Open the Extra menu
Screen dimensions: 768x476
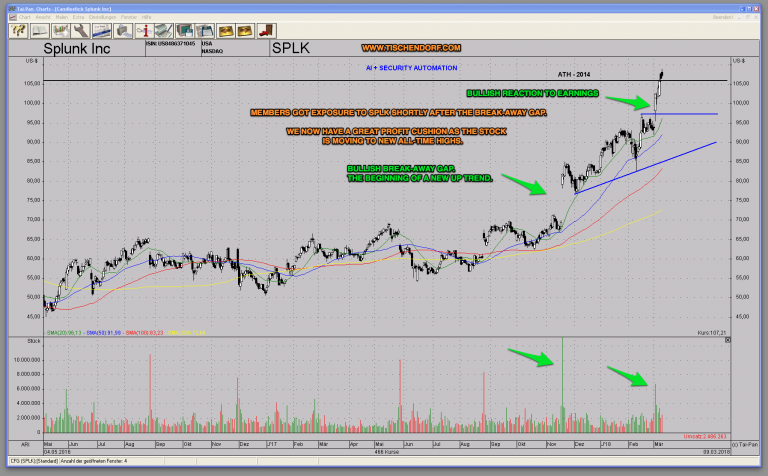click(x=78, y=17)
